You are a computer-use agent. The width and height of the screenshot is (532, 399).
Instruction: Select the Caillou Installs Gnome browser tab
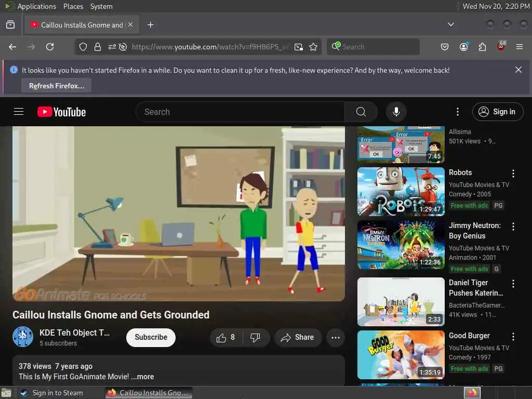click(82, 25)
